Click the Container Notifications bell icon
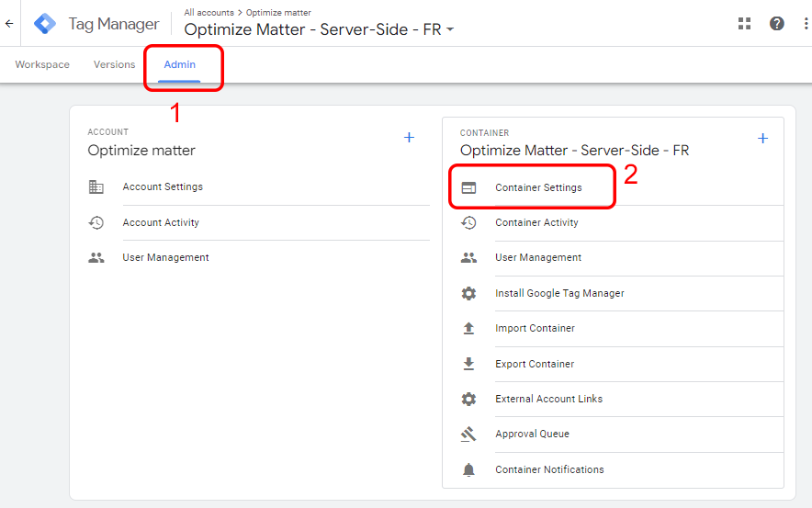812x508 pixels. (x=468, y=469)
